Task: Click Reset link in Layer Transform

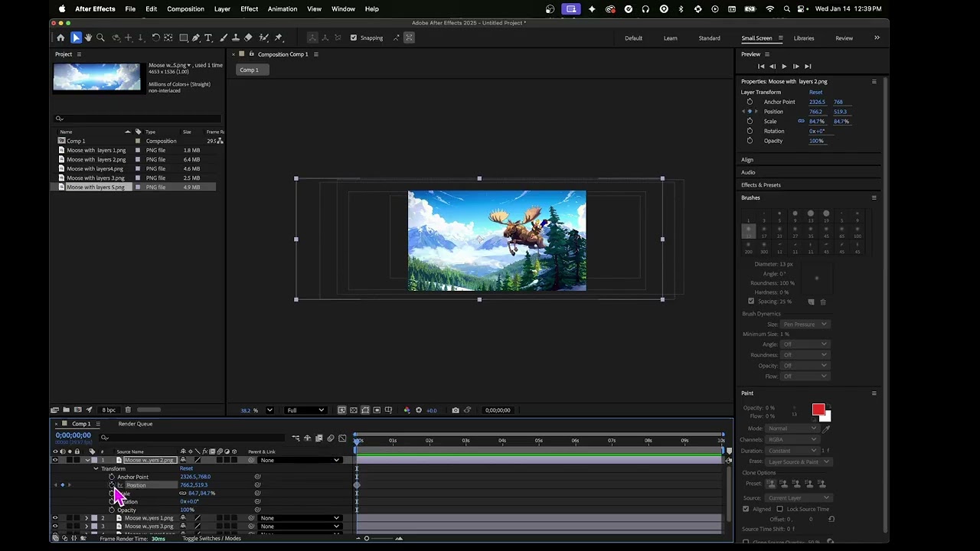Action: point(815,93)
